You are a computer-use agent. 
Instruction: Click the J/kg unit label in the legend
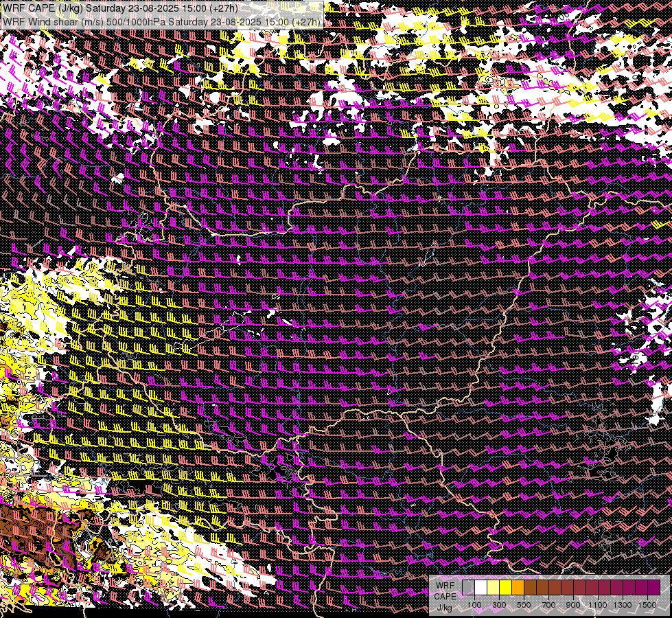click(x=445, y=608)
